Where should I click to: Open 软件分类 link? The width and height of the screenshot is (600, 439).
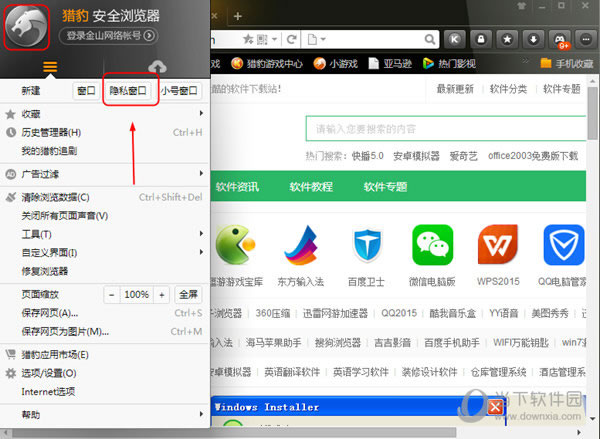coord(509,89)
